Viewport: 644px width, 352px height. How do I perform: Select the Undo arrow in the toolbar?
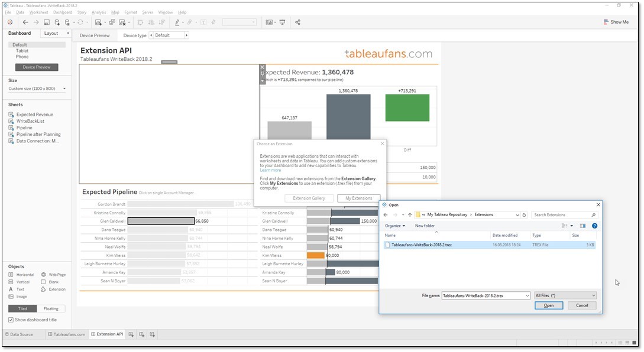pyautogui.click(x=25, y=22)
